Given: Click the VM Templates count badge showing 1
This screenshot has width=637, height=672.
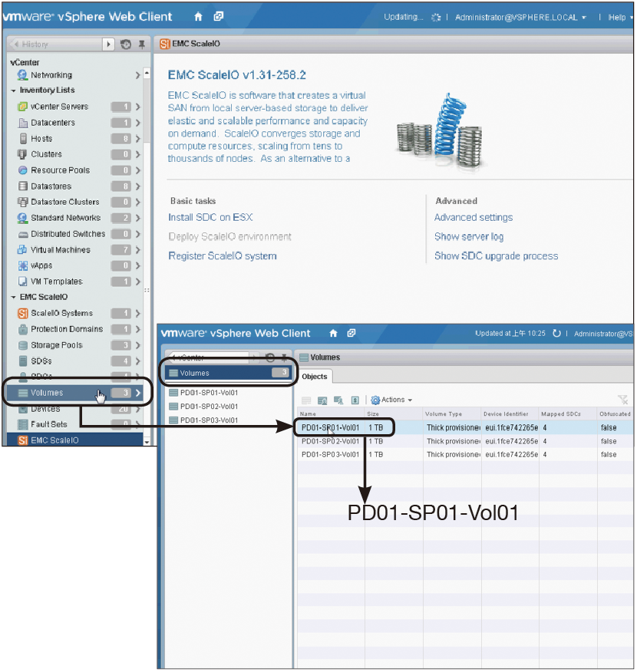Looking at the screenshot, I should (x=121, y=282).
